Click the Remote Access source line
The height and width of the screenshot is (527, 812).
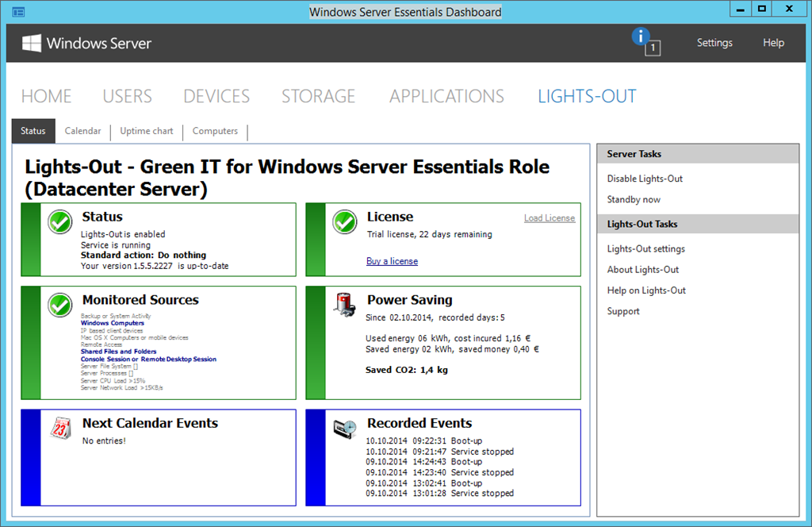(x=101, y=344)
